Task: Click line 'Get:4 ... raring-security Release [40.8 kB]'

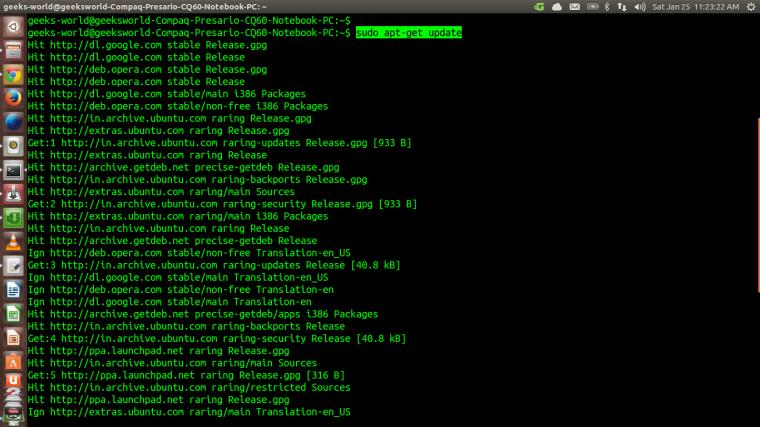Action: [217, 338]
